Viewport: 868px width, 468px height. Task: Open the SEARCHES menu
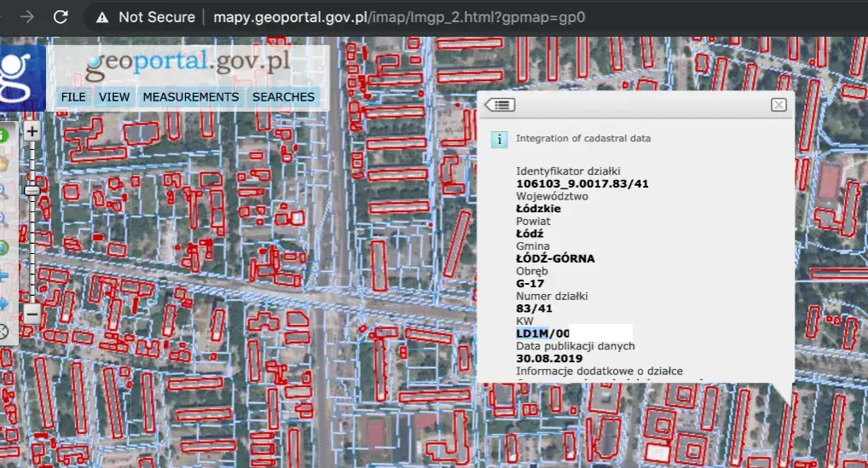point(283,97)
